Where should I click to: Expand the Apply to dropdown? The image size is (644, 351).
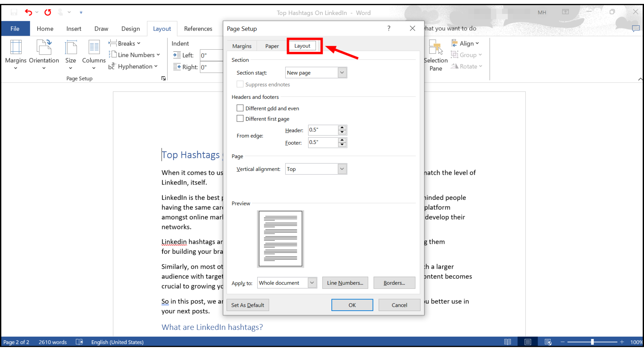[312, 283]
